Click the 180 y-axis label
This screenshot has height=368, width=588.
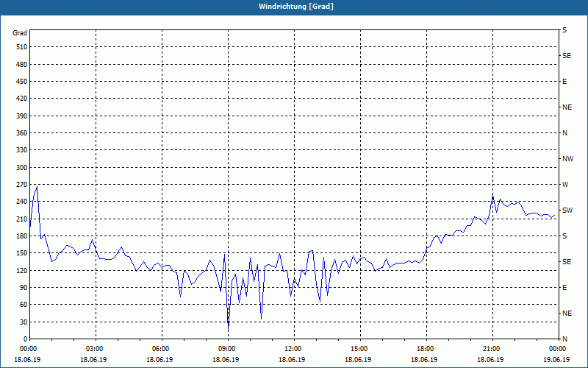click(x=22, y=236)
